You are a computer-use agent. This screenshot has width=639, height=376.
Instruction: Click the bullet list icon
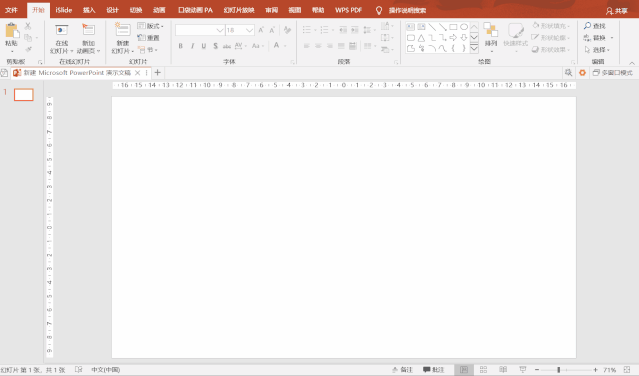pyautogui.click(x=307, y=30)
